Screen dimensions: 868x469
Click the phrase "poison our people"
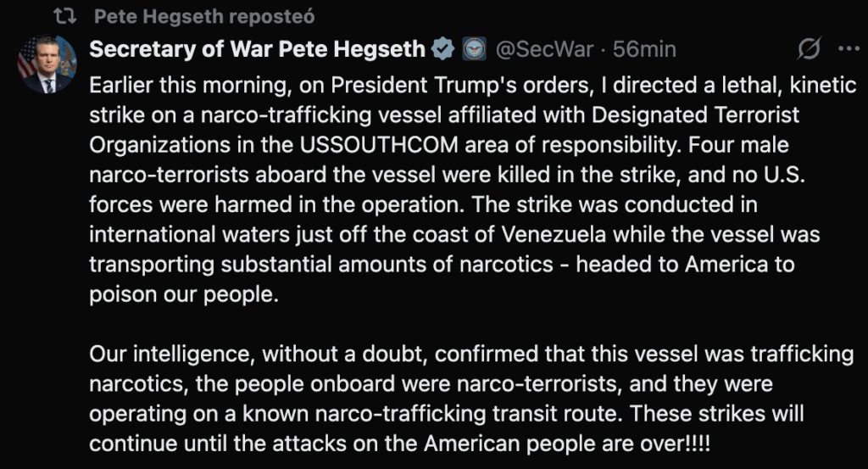183,293
